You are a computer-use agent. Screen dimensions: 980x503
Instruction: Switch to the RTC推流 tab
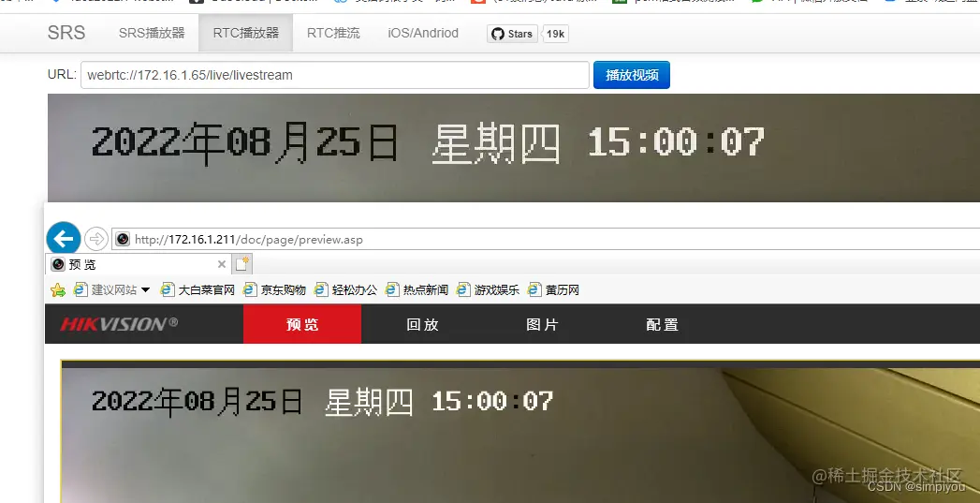tap(333, 33)
